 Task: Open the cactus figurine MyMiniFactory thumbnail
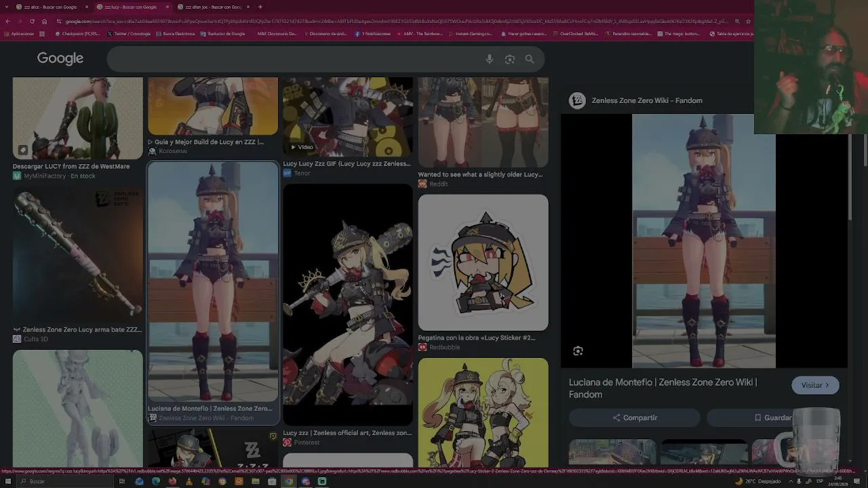point(77,119)
